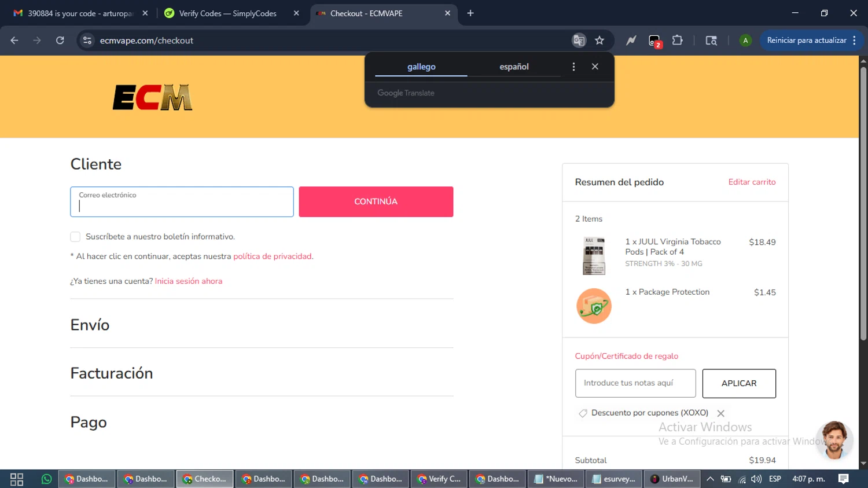The width and height of the screenshot is (868, 488).
Task: Open the chat assistant avatar
Action: click(x=834, y=440)
